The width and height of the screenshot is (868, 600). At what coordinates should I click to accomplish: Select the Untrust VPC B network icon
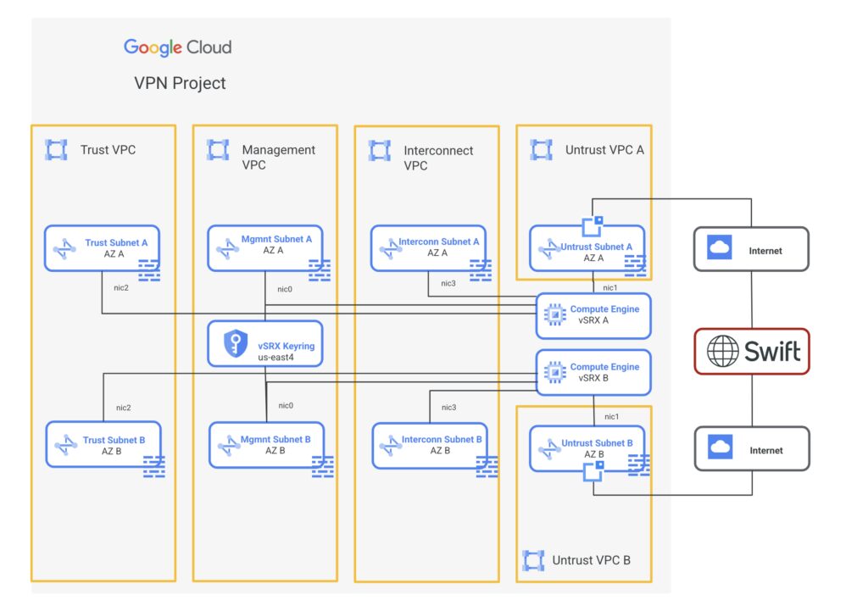click(533, 560)
